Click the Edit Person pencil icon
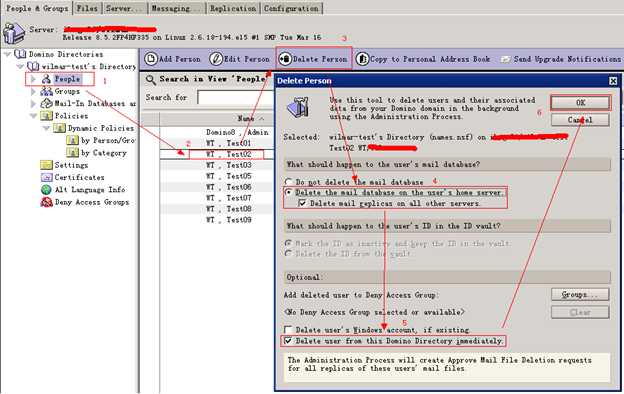The height and width of the screenshot is (394, 624). point(216,59)
